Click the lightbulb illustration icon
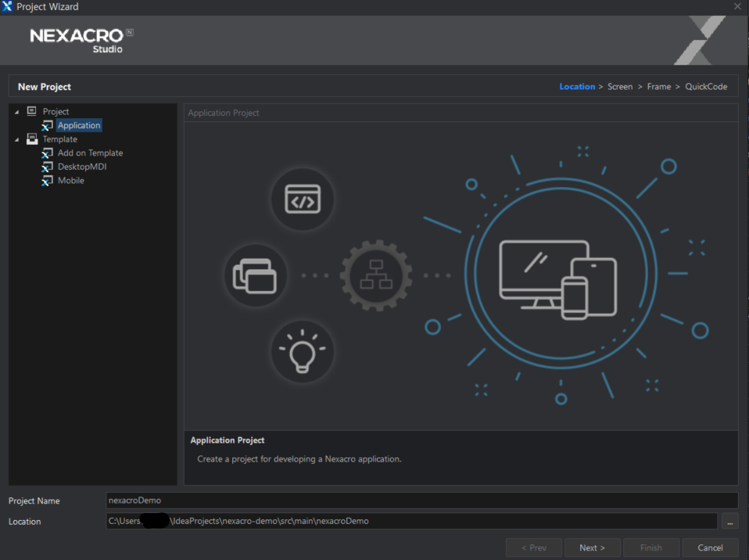Image resolution: width=749 pixels, height=560 pixels. click(303, 352)
